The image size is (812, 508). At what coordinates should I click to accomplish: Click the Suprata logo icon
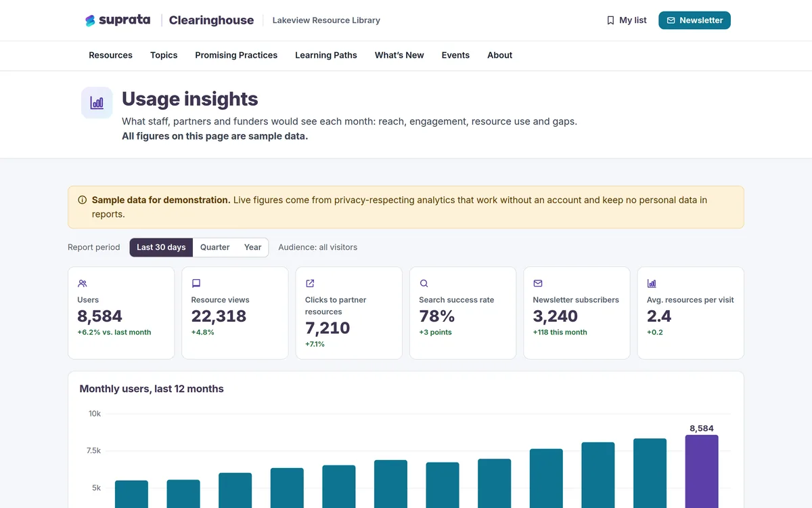pos(90,20)
